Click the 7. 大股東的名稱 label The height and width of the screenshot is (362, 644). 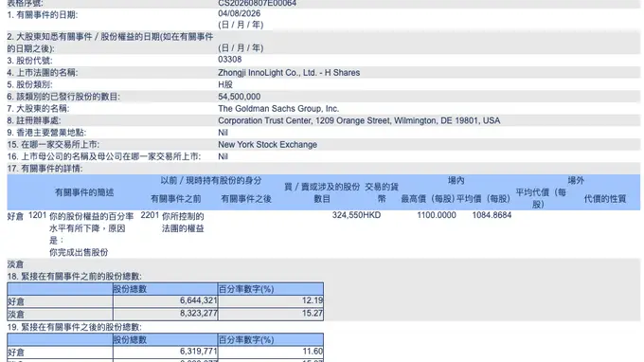pyautogui.click(x=38, y=109)
